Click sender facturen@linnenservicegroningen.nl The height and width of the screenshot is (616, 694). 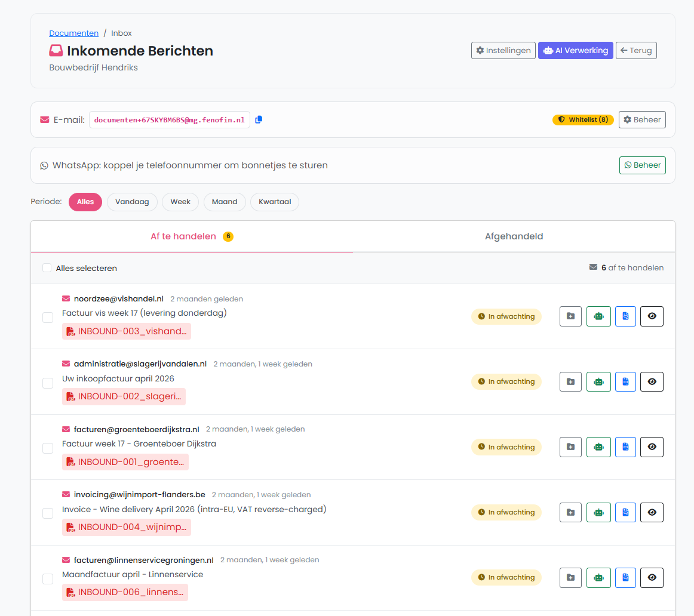tap(144, 560)
